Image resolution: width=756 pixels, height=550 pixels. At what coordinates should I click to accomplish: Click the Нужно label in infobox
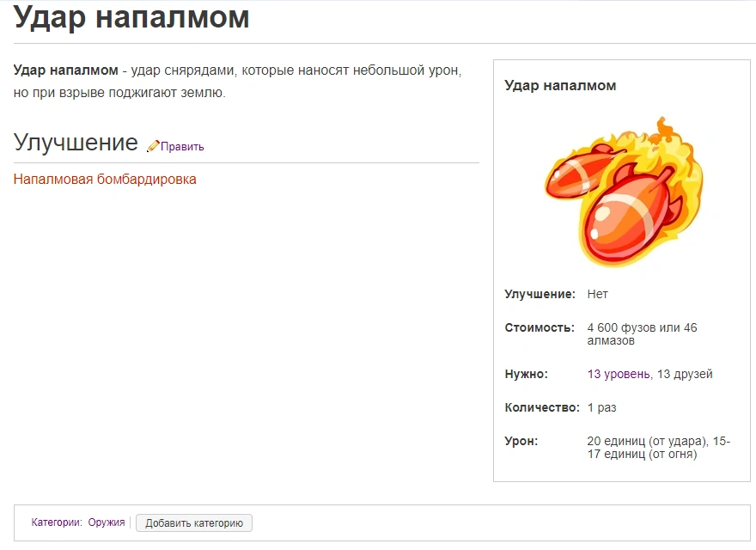pyautogui.click(x=526, y=374)
